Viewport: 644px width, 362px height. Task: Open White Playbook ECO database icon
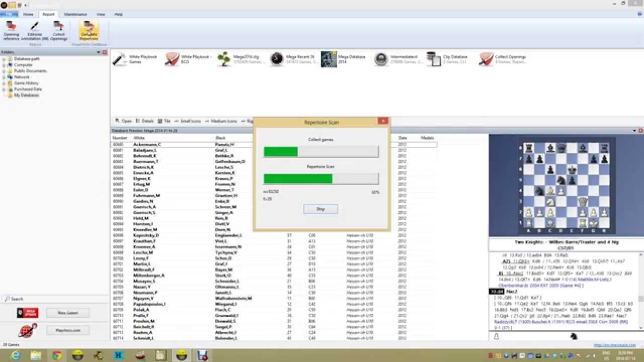click(x=172, y=59)
